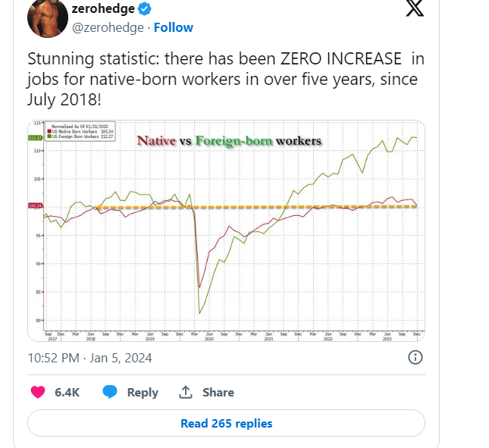Image resolution: width=489 pixels, height=448 pixels.
Task: Follow the zerohedge account
Action: point(174,27)
